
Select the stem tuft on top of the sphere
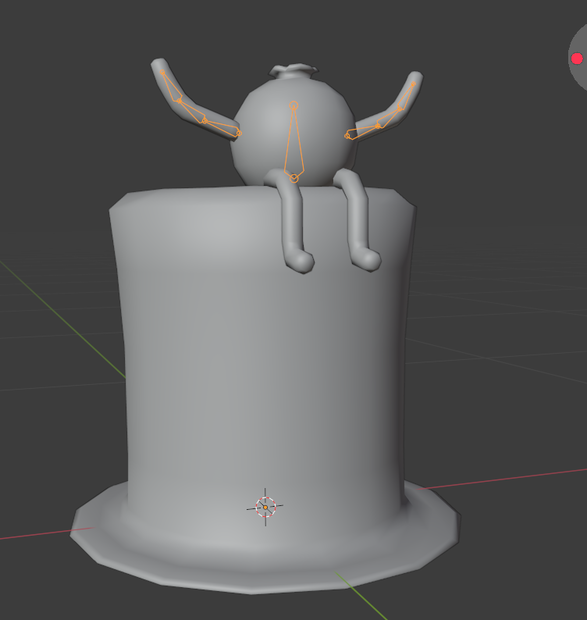click(294, 71)
